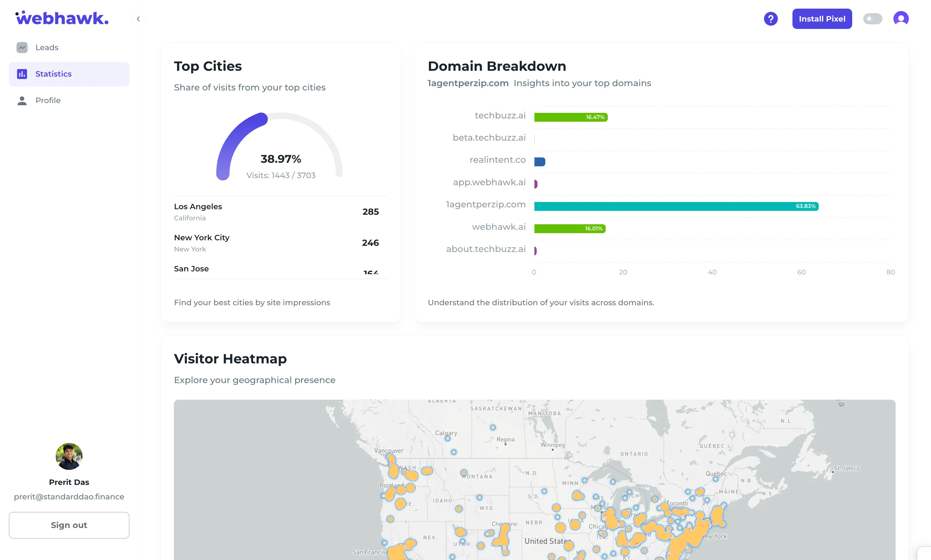The image size is (931, 560).
Task: Switch to the Profile section
Action: 48,100
